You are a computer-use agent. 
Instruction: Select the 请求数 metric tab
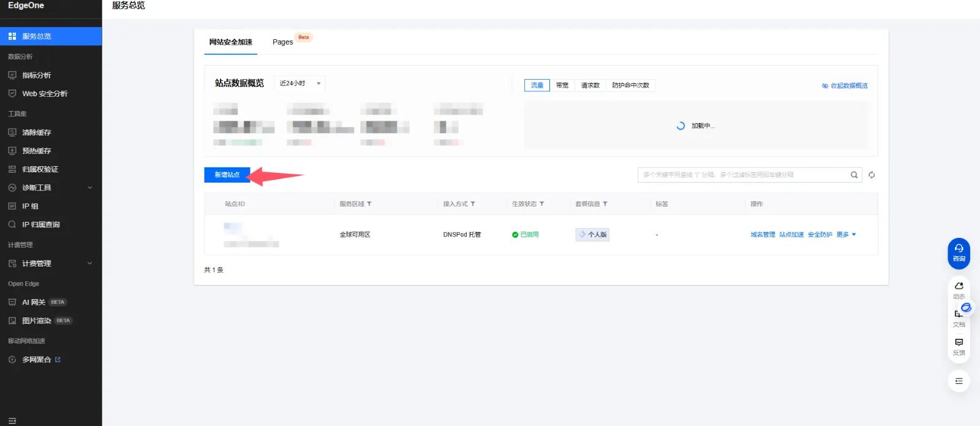[590, 85]
